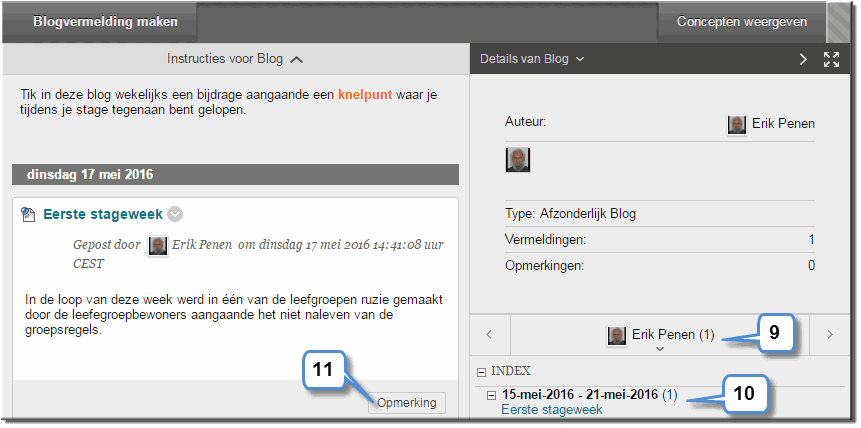Click the Opmerkingen count row
The width and height of the screenshot is (861, 428).
659,266
